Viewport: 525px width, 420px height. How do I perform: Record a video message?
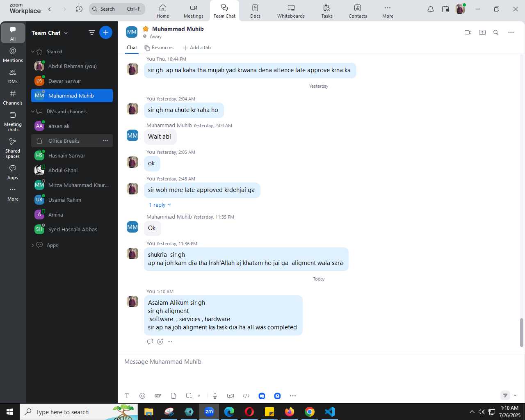[231, 396]
